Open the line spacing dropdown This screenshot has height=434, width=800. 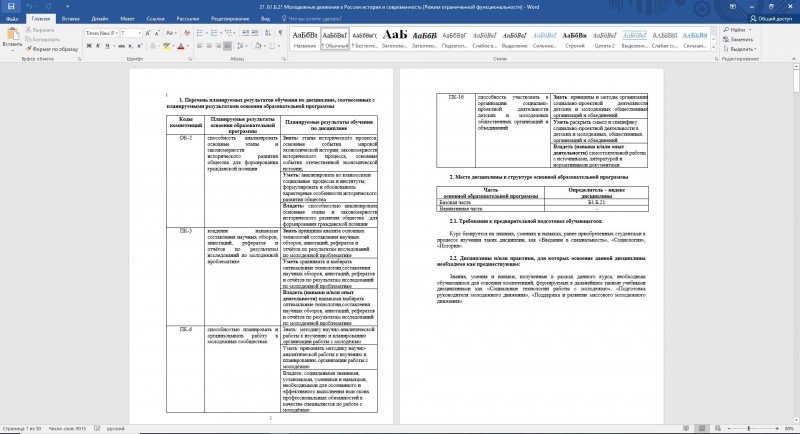click(x=242, y=46)
